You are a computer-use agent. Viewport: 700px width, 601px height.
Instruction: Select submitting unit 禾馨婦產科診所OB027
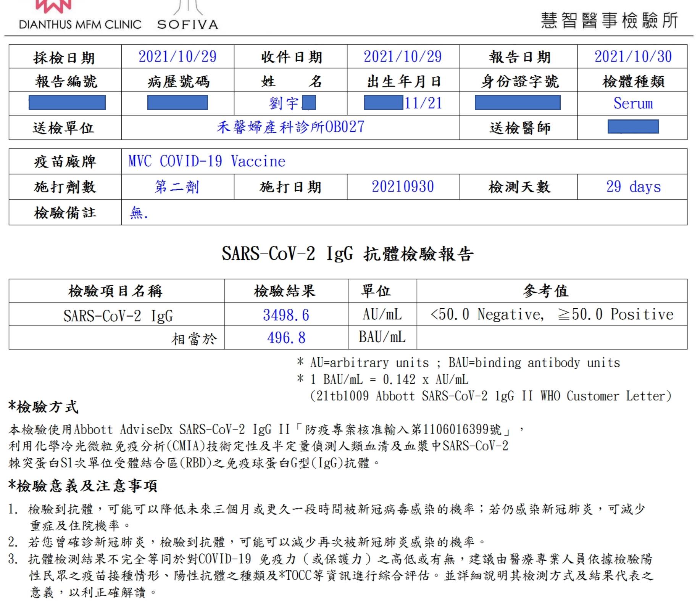click(291, 127)
